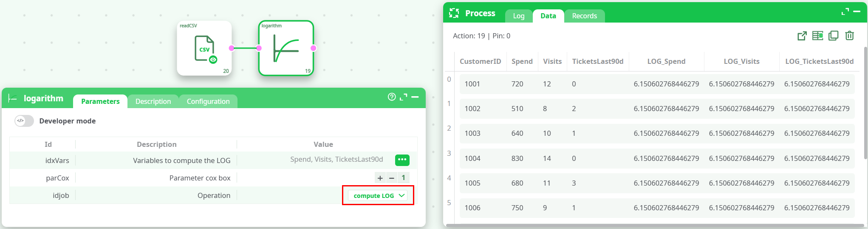868x229 pixels.
Task: Select the logarithm node on canvas
Action: (286, 49)
